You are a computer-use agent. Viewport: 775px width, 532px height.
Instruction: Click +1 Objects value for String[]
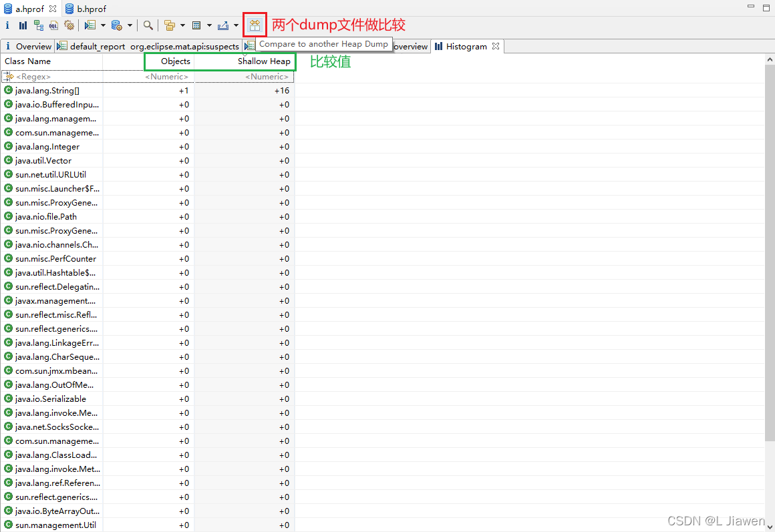pos(184,90)
